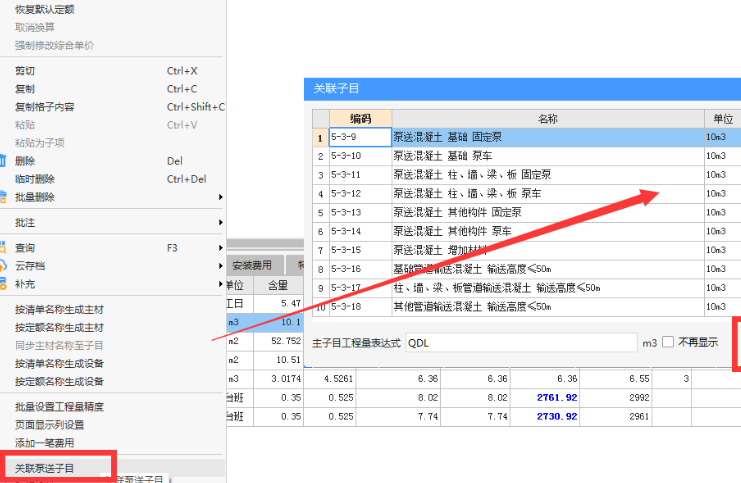Choose 复制格子内容 menu entry
The image size is (741, 483).
click(44, 107)
